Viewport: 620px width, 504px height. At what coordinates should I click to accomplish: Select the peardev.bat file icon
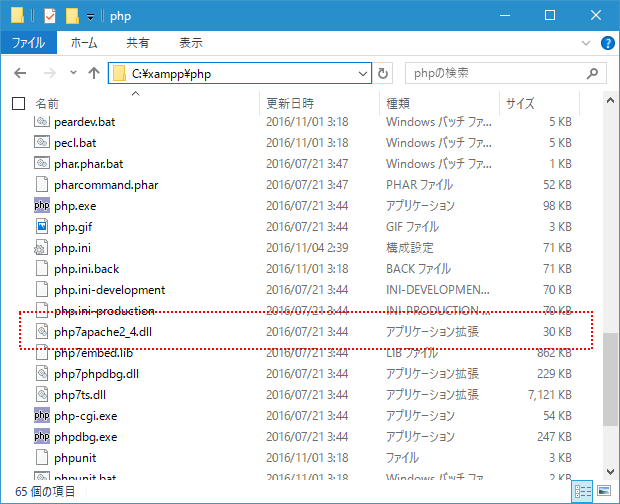click(x=42, y=122)
